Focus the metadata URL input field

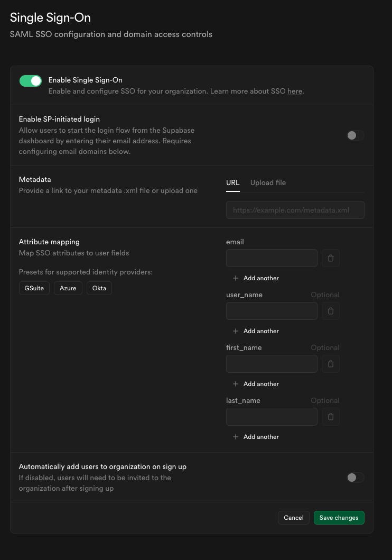[x=295, y=210]
